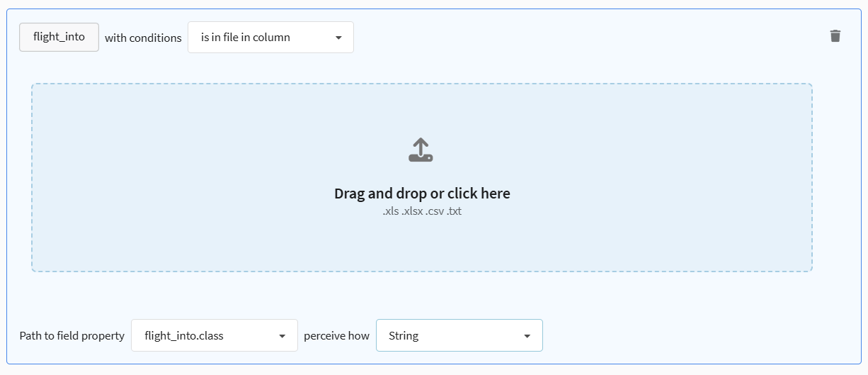Click the "String" value text
Viewport: 868px width, 375px height.
click(404, 336)
